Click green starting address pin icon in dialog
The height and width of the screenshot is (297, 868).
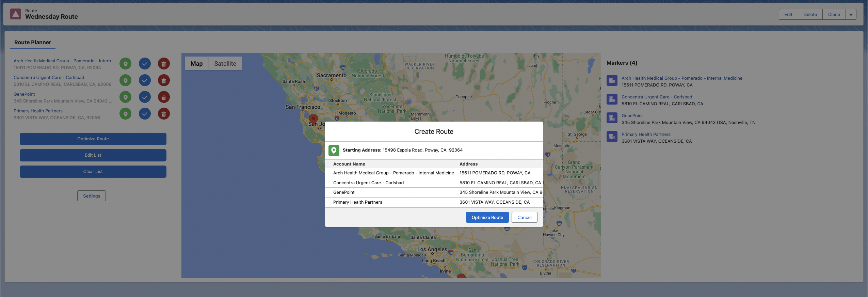point(334,150)
